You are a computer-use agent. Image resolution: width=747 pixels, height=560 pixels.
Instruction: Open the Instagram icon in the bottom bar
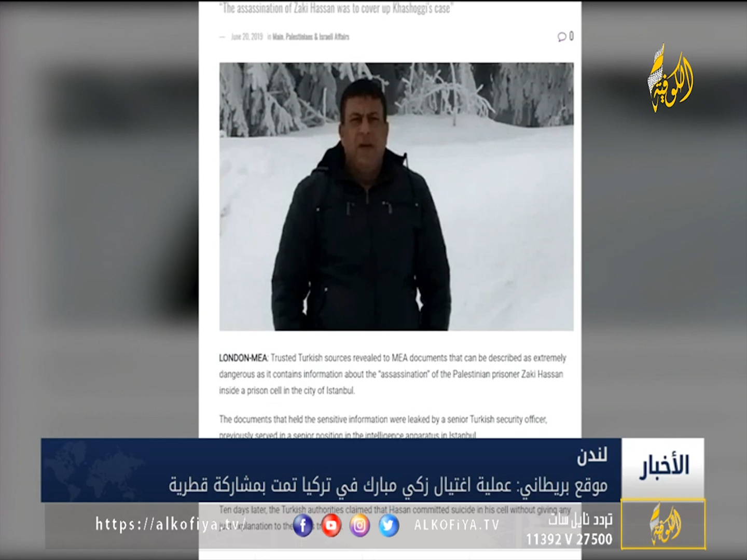359,526
